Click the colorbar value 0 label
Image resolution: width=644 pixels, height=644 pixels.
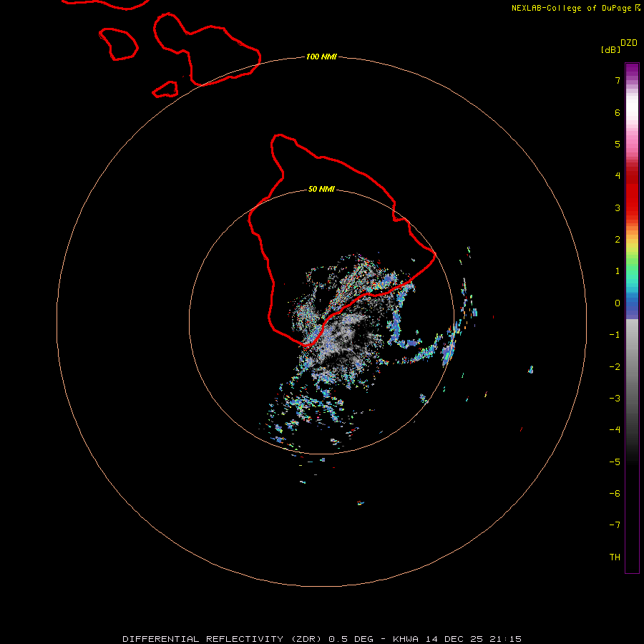(x=618, y=303)
